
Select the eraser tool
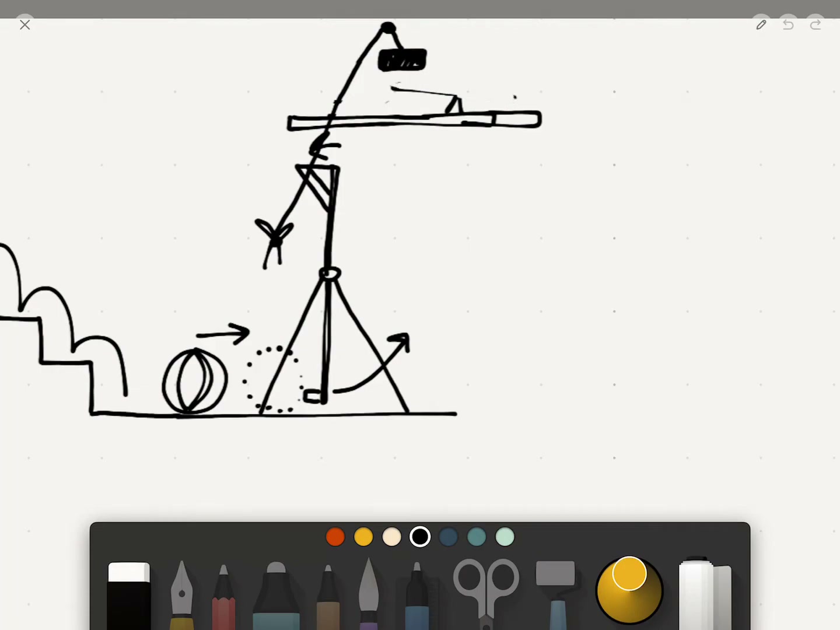(x=129, y=596)
